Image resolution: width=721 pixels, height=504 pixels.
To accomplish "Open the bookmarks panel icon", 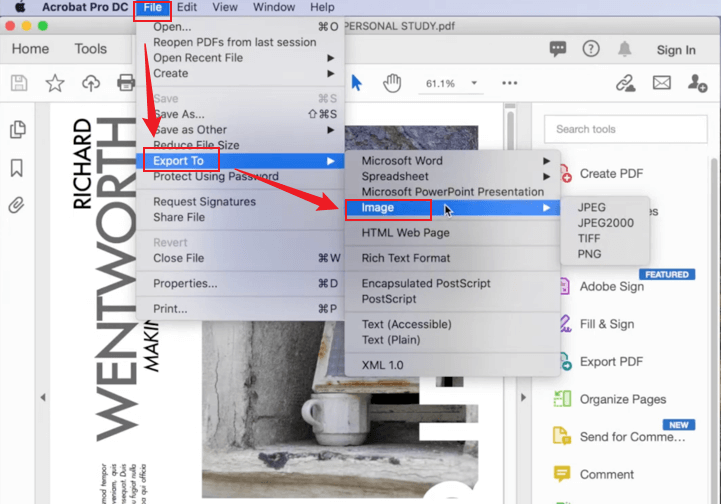I will click(17, 168).
